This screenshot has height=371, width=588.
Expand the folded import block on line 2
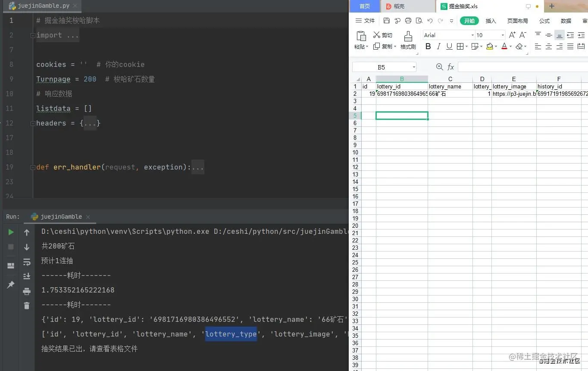(33, 35)
